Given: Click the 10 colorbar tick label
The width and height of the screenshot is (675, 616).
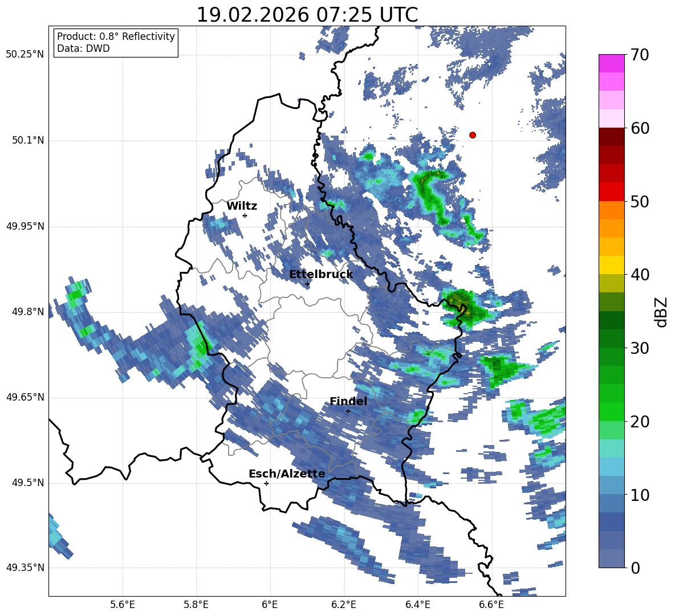Looking at the screenshot, I should (x=639, y=495).
